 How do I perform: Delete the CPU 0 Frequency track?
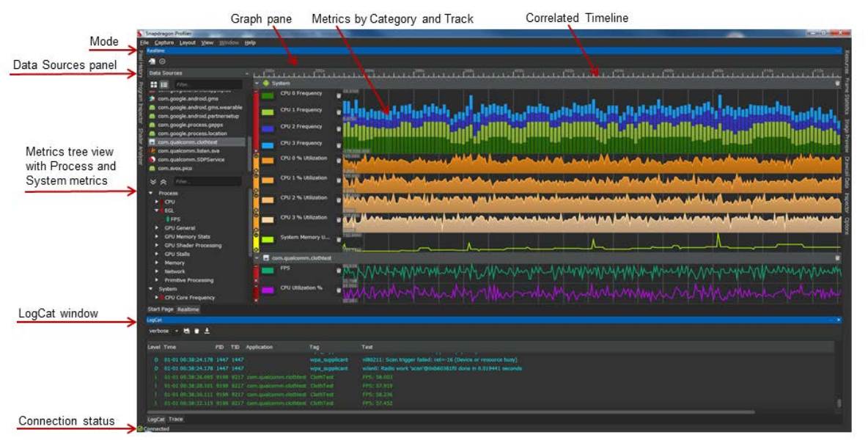(339, 96)
